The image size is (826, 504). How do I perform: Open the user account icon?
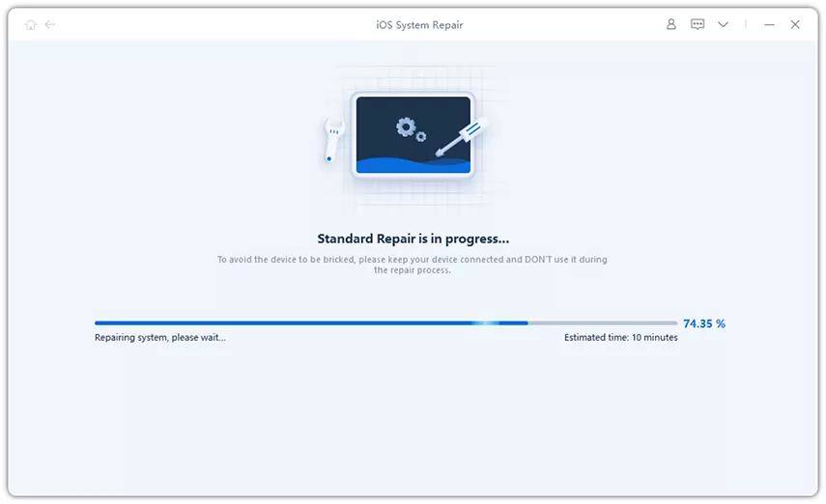click(x=671, y=24)
